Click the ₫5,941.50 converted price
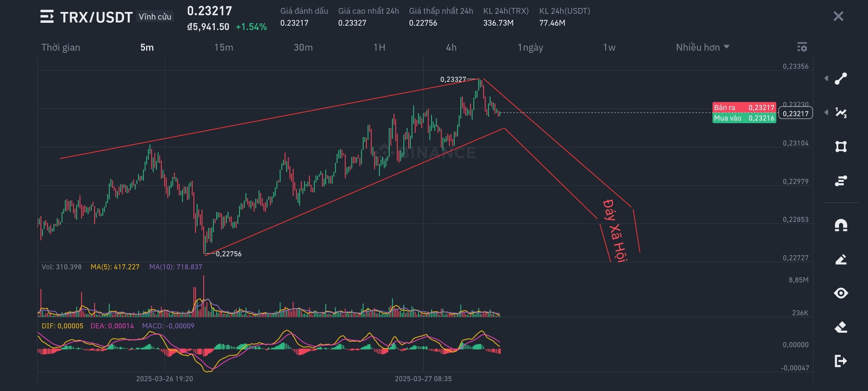The height and width of the screenshot is (391, 868). point(208,27)
